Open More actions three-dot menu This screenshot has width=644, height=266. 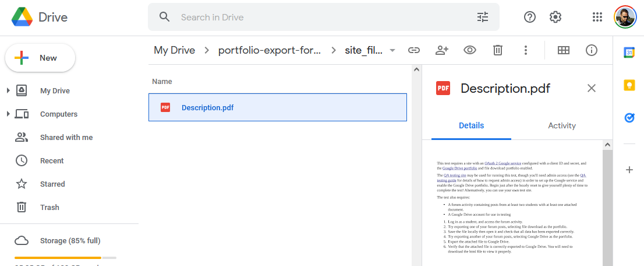point(526,50)
